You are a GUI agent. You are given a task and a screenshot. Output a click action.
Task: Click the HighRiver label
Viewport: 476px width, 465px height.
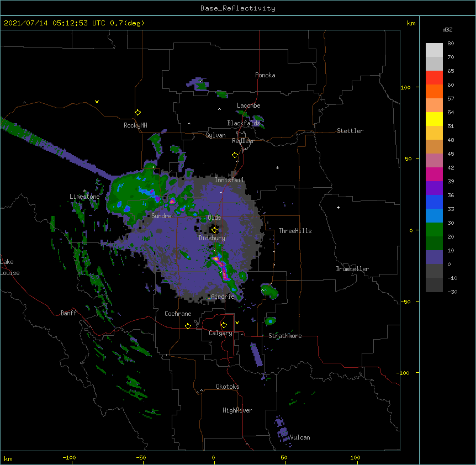tap(237, 410)
